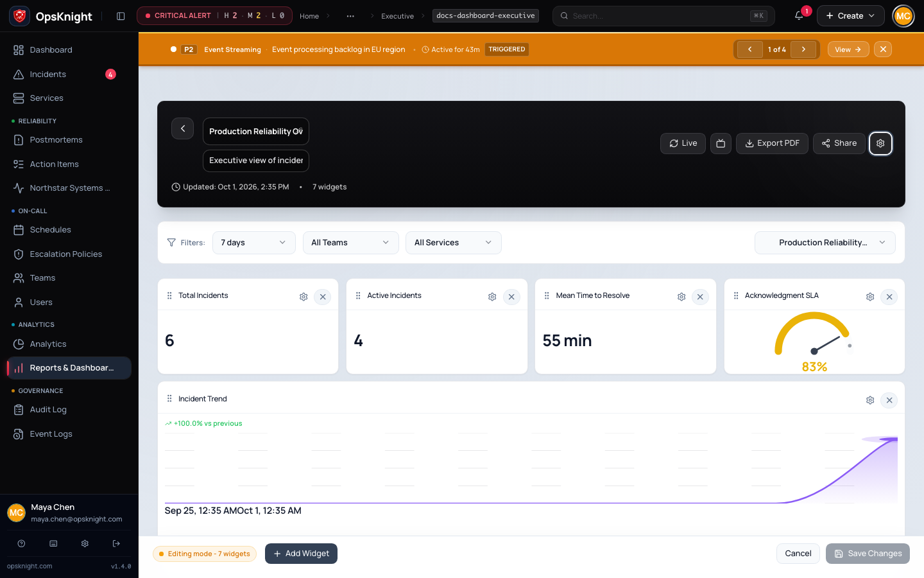The height and width of the screenshot is (578, 924).
Task: Click the logout icon in sidebar footer
Action: 116,543
